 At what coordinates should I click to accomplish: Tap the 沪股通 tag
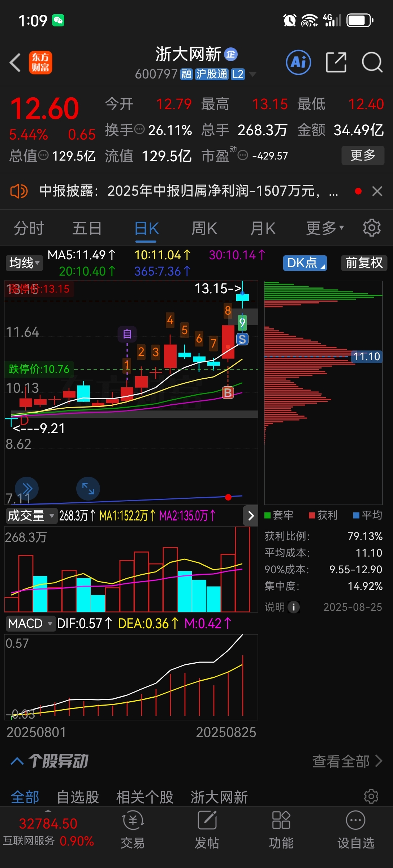212,74
